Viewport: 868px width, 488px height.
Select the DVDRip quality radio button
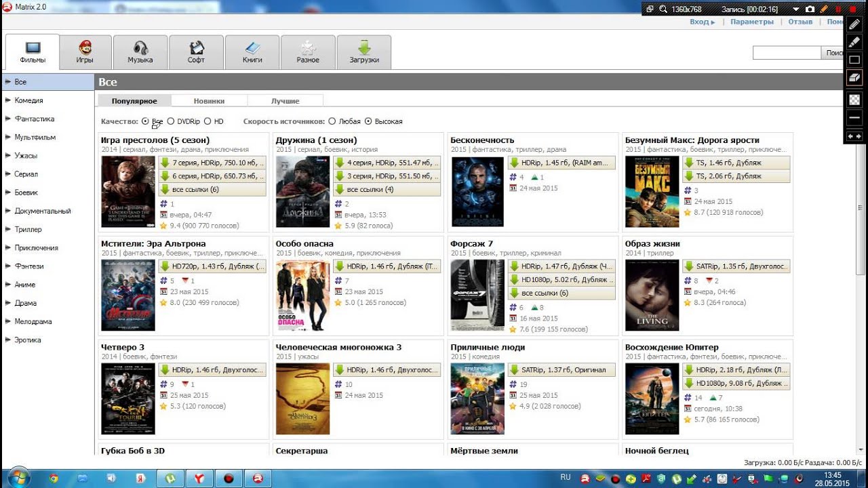(x=171, y=121)
